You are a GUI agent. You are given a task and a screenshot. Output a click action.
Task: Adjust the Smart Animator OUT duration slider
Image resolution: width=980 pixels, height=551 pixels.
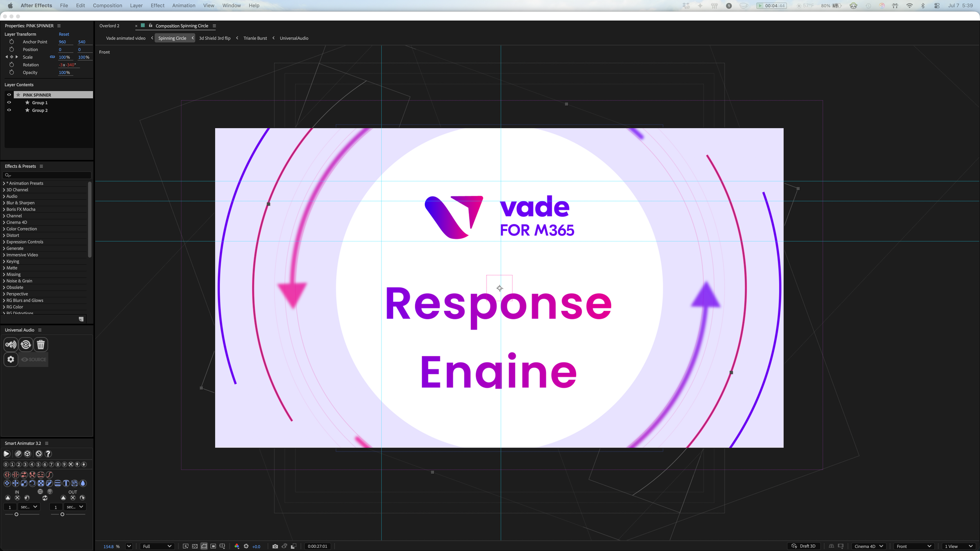tap(62, 515)
